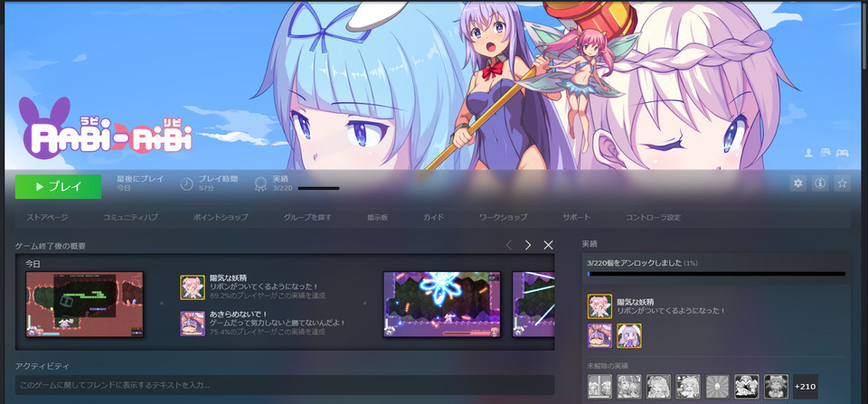Click the sixth locked achievement icon
This screenshot has width=868, height=404.
(746, 387)
